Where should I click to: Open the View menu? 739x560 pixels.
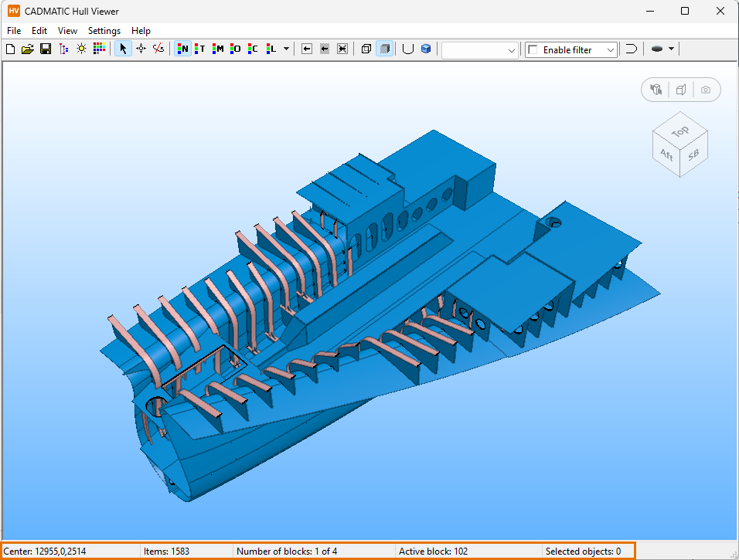(x=67, y=31)
